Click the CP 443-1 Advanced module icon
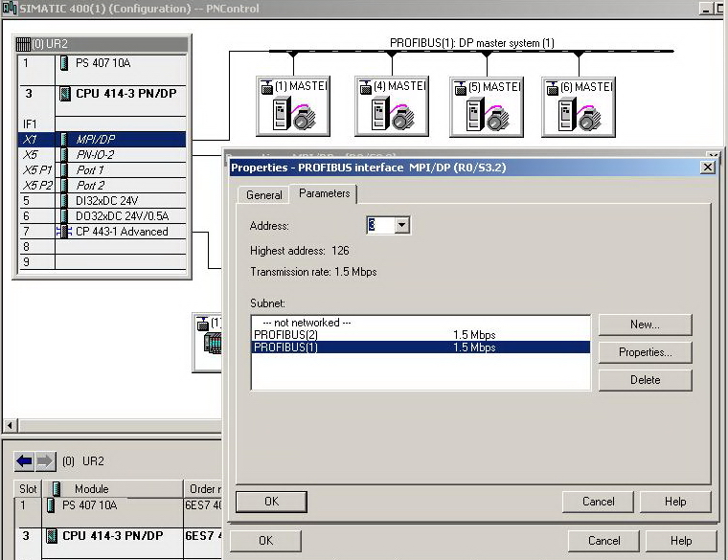This screenshot has height=560, width=728. tap(64, 231)
